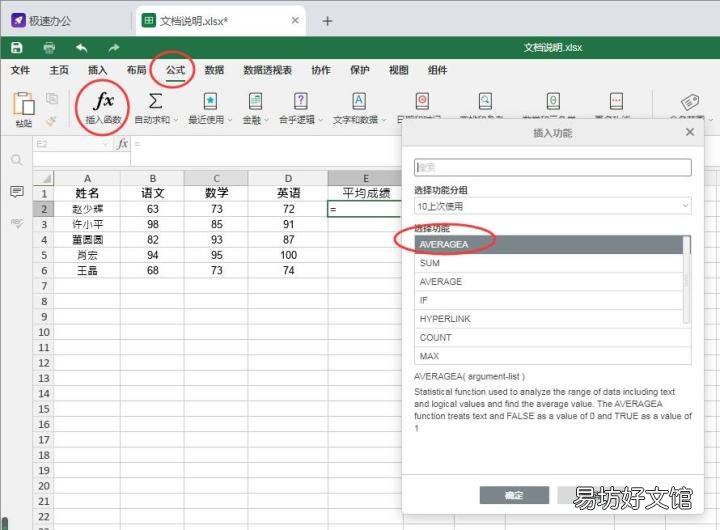This screenshot has width=720, height=530.
Task: Open the spell check sidebar icon
Action: [17, 223]
